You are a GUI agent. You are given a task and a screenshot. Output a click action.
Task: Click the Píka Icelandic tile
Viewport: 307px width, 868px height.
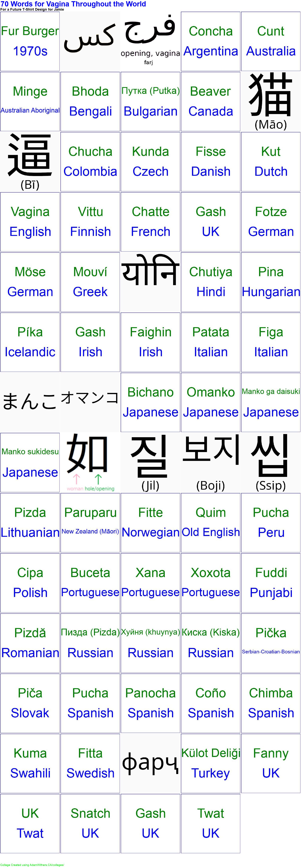(x=30, y=342)
